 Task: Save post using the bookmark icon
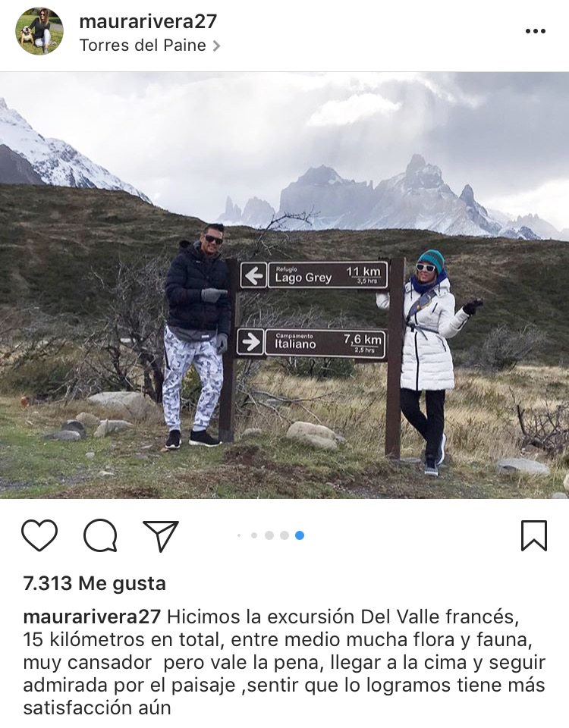pyautogui.click(x=534, y=535)
